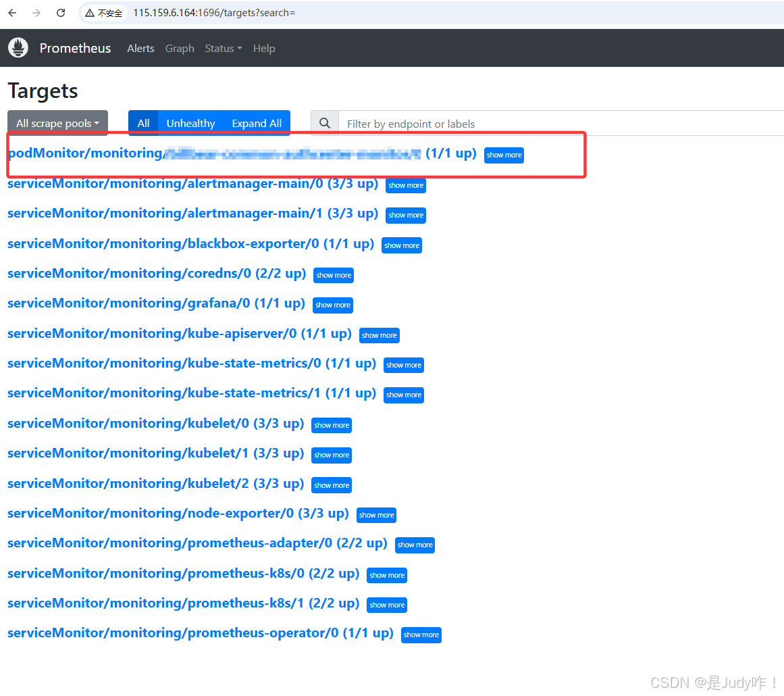This screenshot has height=696, width=784.
Task: Show more for kubelet/1
Action: tap(332, 455)
